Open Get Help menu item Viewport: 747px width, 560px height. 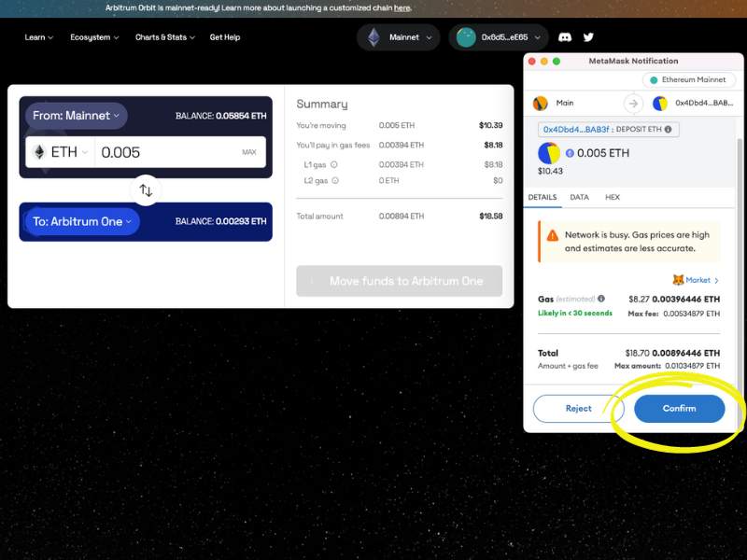[225, 37]
